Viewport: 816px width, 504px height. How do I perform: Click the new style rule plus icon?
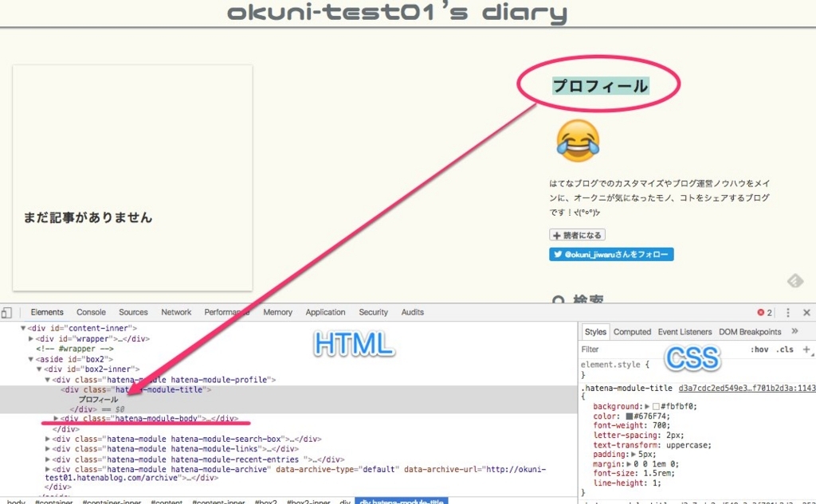[x=806, y=350]
